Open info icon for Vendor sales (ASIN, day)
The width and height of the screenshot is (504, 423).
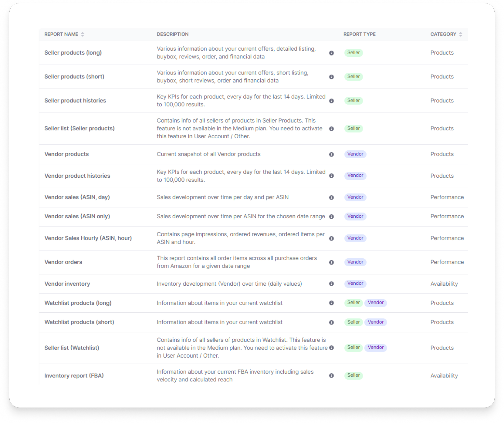tap(331, 198)
